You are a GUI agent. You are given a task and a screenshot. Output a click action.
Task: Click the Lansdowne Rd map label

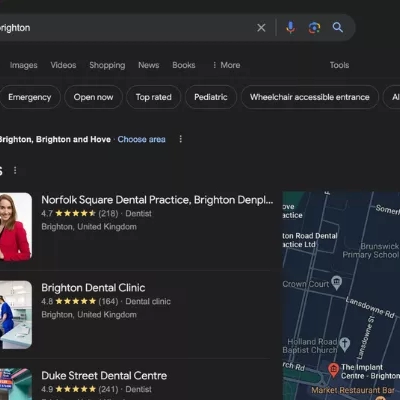click(370, 307)
